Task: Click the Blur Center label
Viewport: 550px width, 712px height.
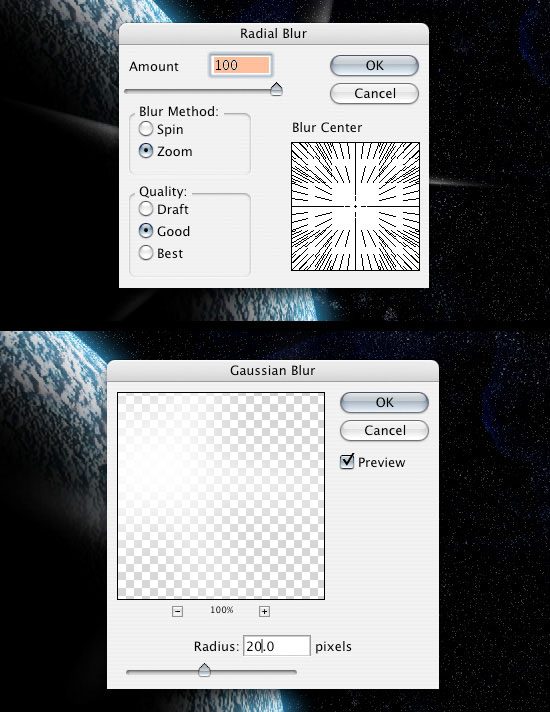Action: pyautogui.click(x=327, y=128)
